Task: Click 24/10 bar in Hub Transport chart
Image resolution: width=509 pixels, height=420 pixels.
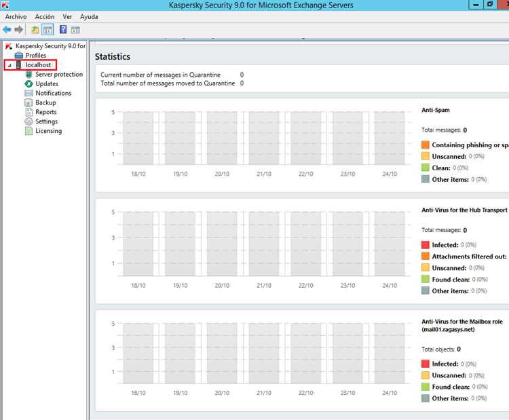Action: (390, 244)
